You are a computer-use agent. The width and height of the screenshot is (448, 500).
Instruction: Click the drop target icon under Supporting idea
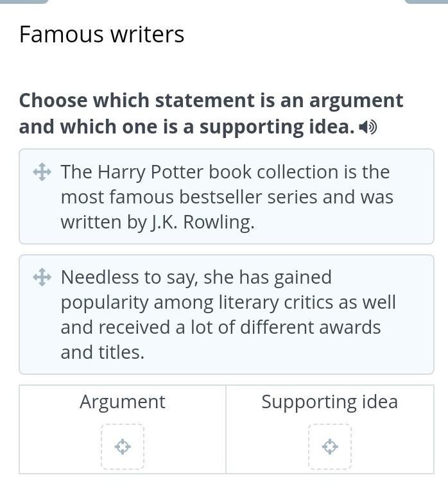330,447
